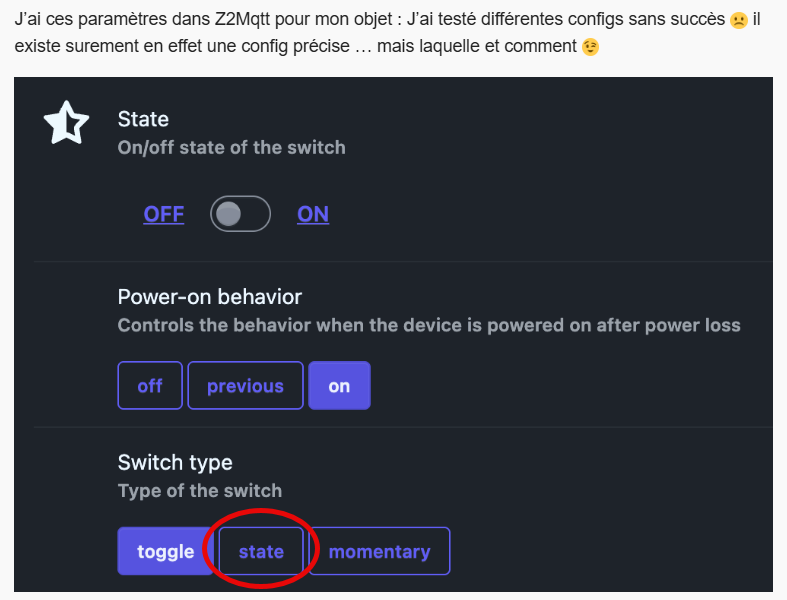Click the OFF link for State
Screen dimensions: 787x600
164,214
